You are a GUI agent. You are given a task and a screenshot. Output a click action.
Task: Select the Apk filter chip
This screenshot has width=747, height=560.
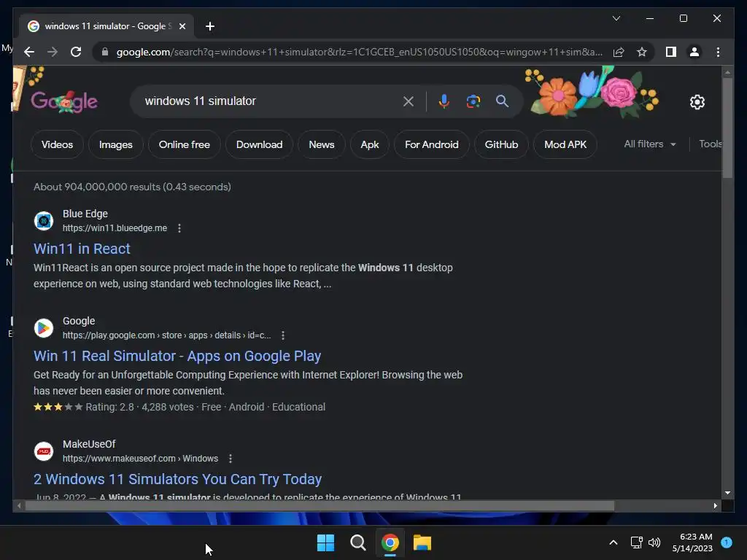tap(370, 144)
